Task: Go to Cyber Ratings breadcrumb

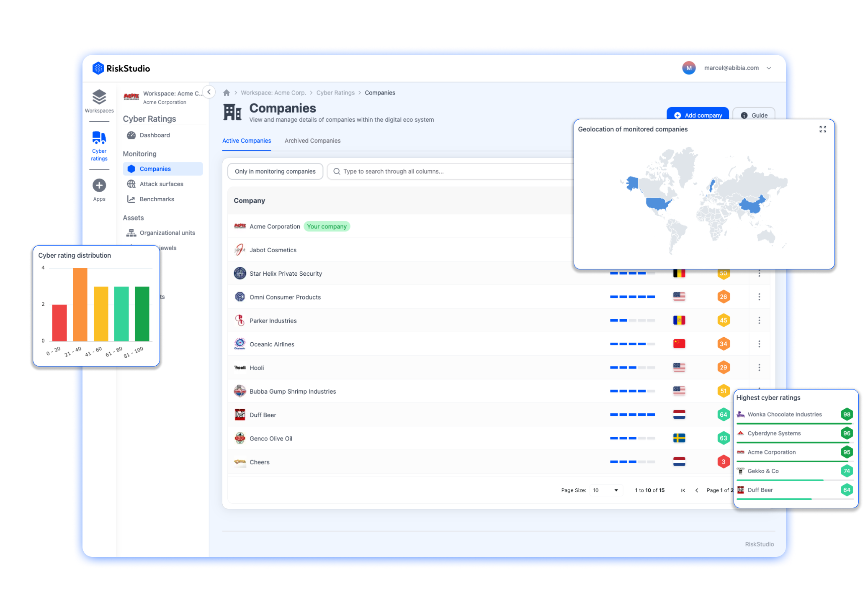Action: [335, 92]
